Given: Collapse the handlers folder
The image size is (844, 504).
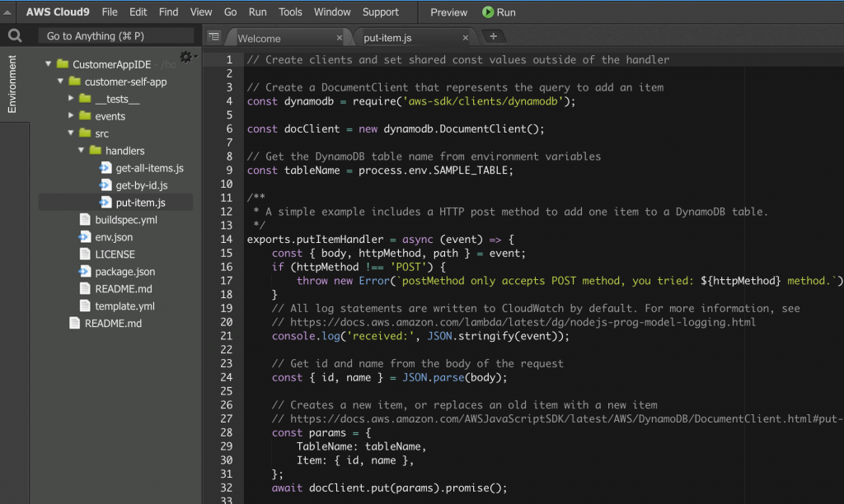Looking at the screenshot, I should (82, 151).
